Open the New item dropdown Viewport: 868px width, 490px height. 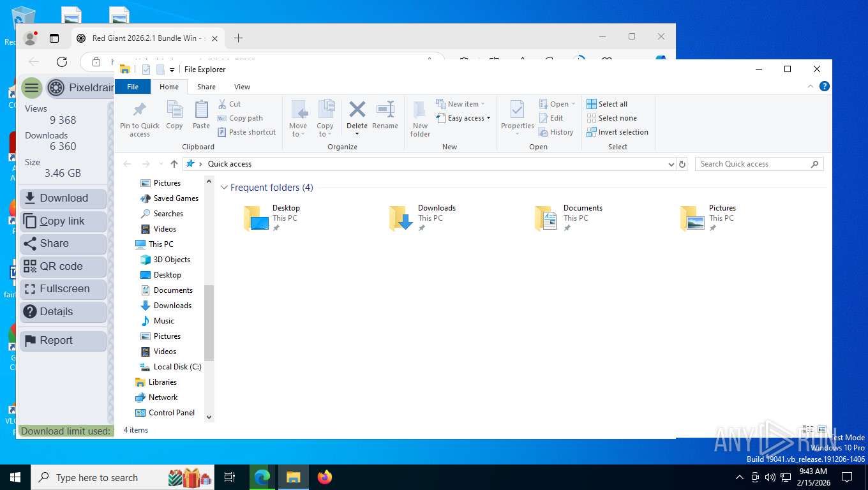[x=461, y=104]
